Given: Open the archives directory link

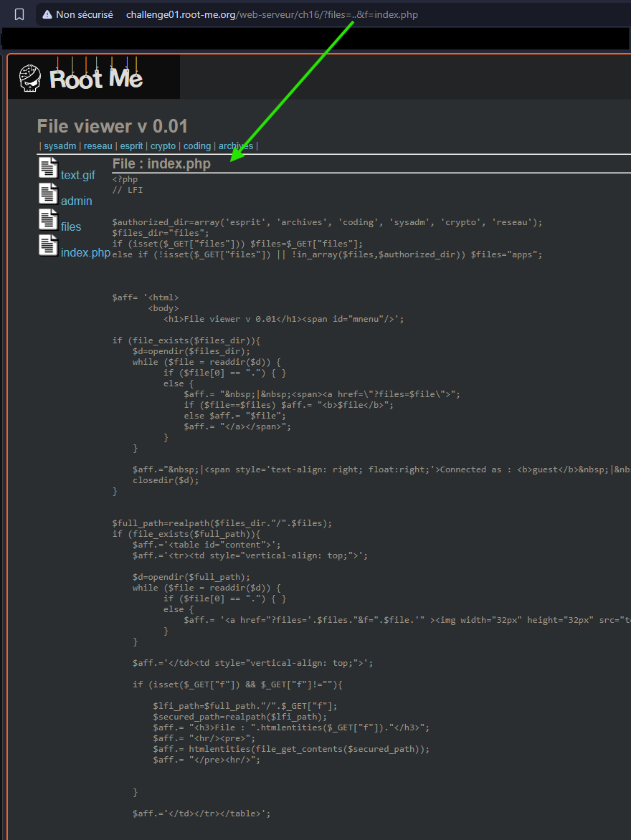Looking at the screenshot, I should (236, 146).
